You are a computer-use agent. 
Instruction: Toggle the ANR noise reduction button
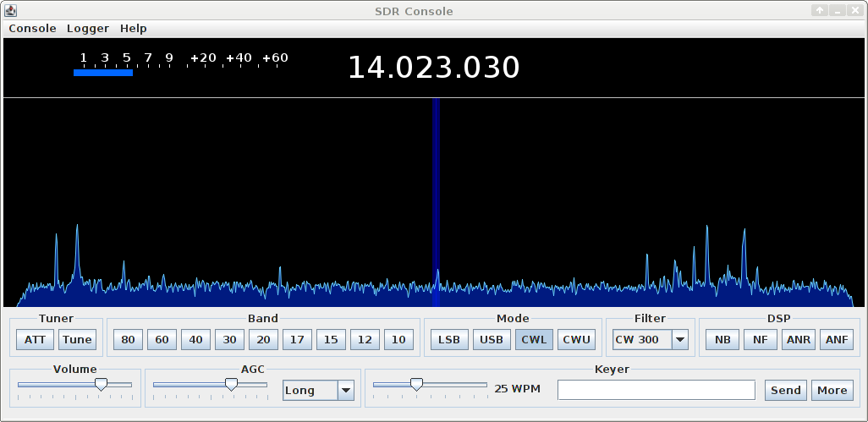pyautogui.click(x=799, y=340)
